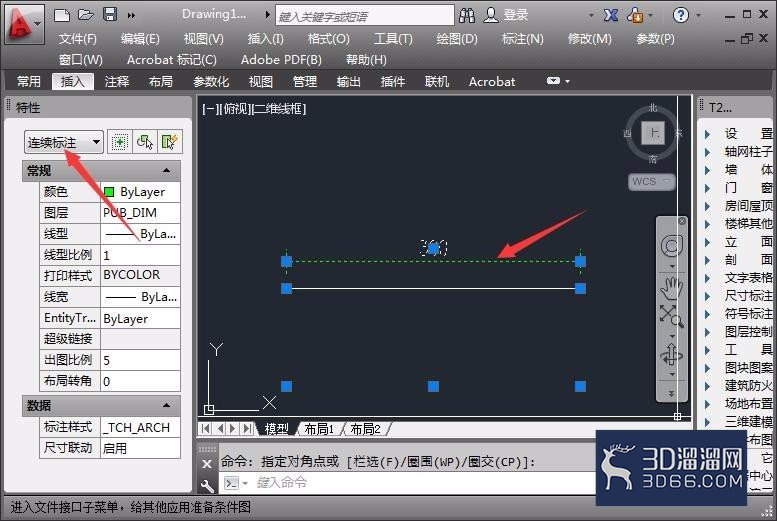Click the Zoom Extents navigation icon

click(x=671, y=316)
